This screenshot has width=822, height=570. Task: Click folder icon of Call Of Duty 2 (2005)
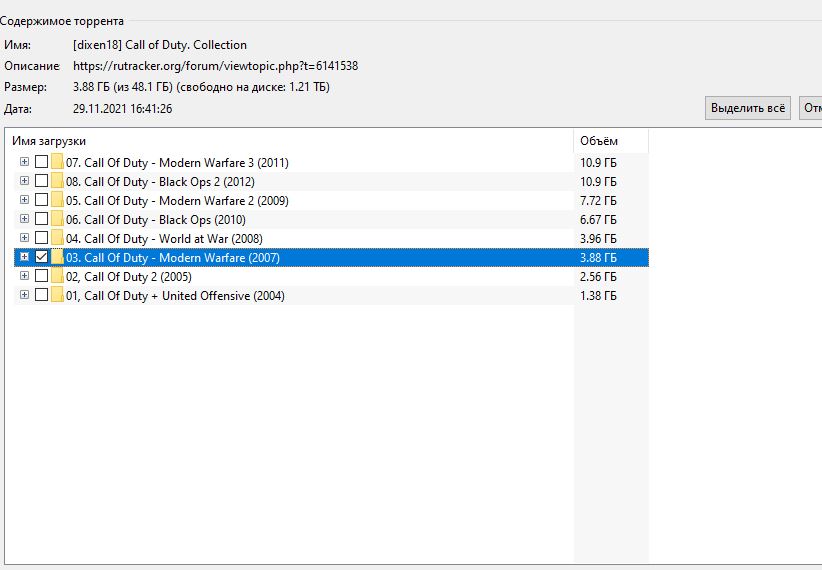(x=57, y=277)
